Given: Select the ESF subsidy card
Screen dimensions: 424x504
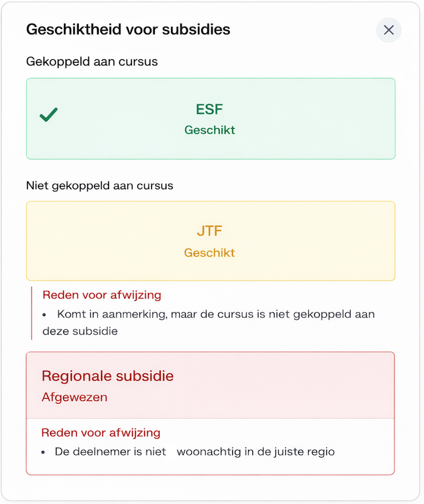Looking at the screenshot, I should [211, 119].
